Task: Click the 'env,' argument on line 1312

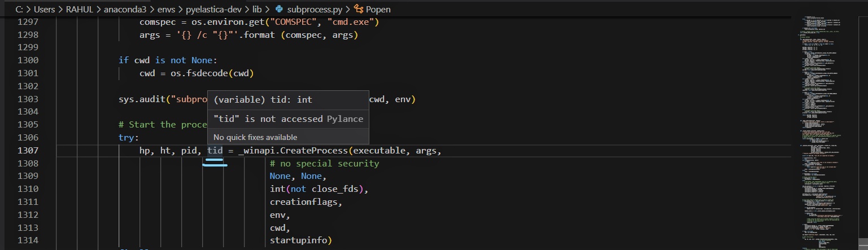Action: pyautogui.click(x=280, y=215)
